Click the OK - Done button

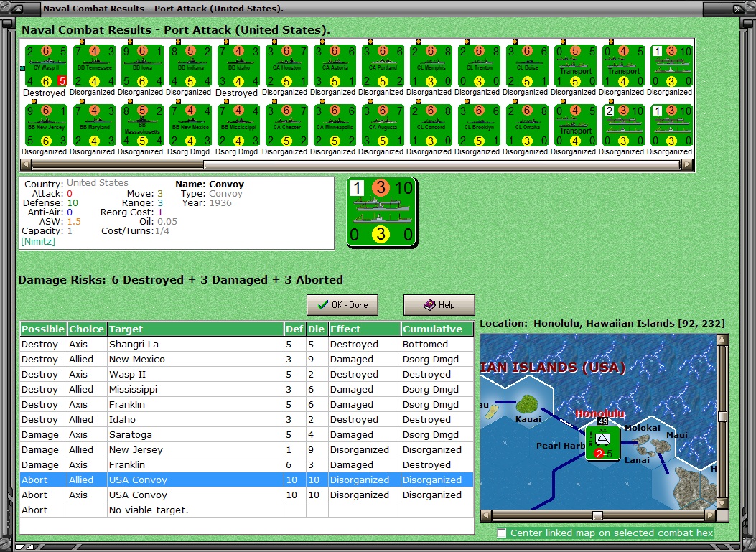click(342, 305)
